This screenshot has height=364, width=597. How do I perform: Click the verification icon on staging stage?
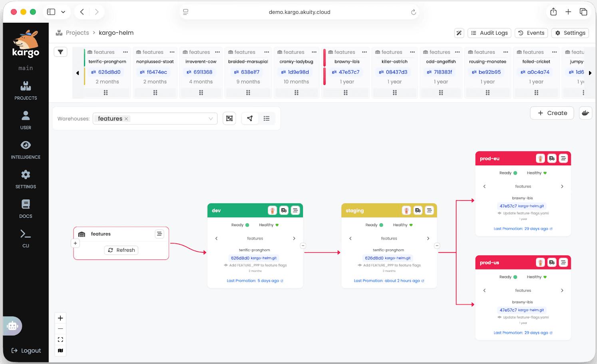pyautogui.click(x=406, y=210)
